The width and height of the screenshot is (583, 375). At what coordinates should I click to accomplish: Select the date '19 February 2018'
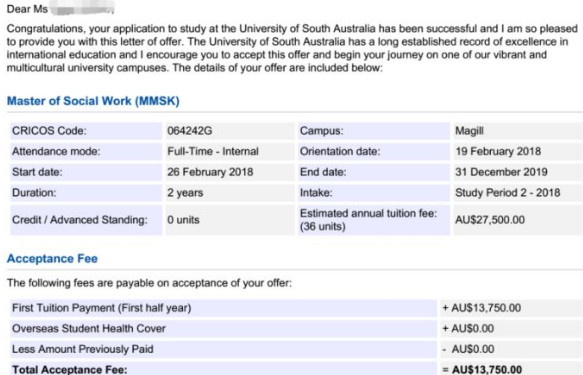(498, 152)
